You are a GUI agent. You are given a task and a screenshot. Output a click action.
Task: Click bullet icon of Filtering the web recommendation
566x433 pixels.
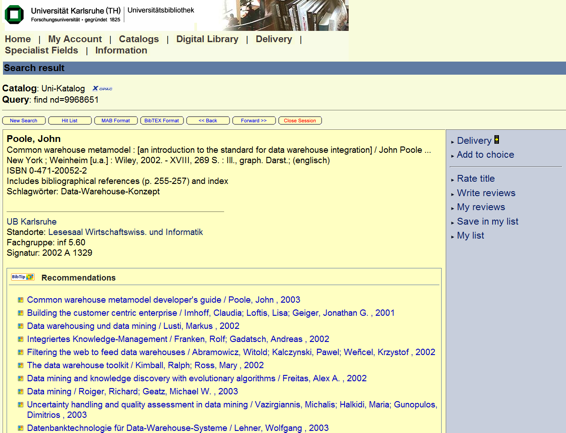pos(21,352)
